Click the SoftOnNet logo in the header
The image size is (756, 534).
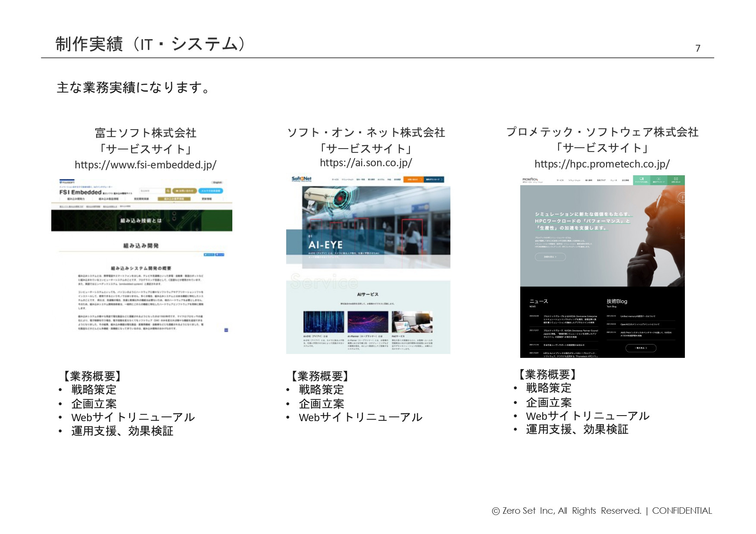tap(301, 179)
